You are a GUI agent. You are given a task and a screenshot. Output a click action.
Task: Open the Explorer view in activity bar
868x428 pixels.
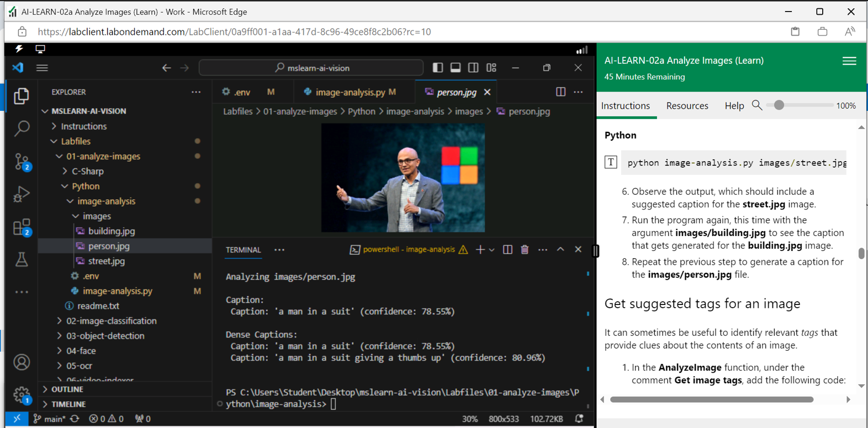tap(22, 96)
